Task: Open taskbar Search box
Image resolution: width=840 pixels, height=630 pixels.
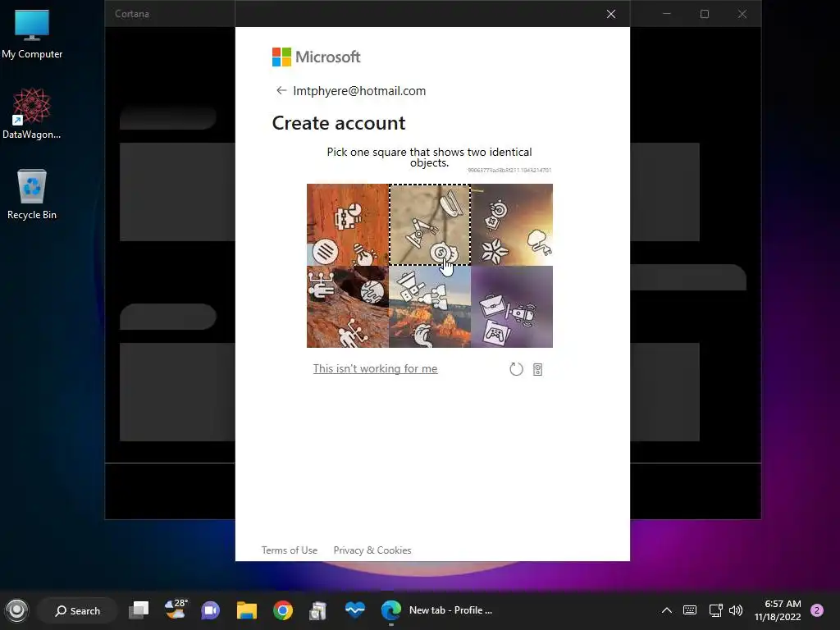Action: (x=78, y=610)
